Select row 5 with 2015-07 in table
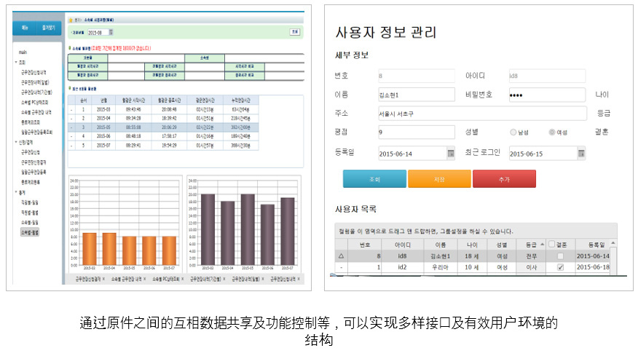638x364 pixels. pos(162,145)
